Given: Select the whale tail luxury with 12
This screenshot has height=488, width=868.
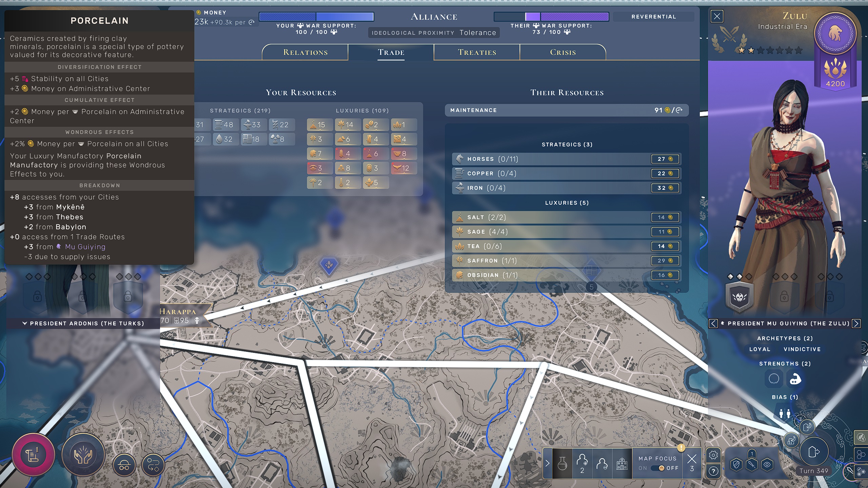Looking at the screenshot, I should 404,168.
